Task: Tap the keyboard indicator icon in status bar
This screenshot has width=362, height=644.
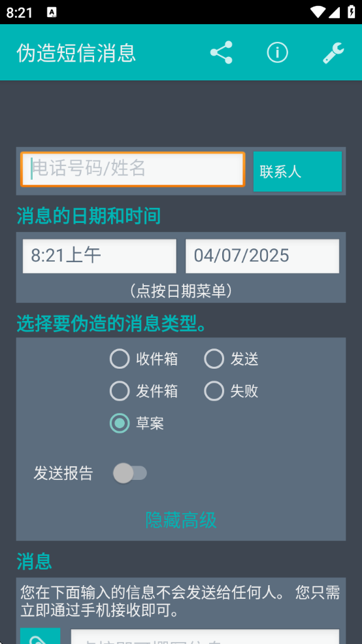Action: 52,12
